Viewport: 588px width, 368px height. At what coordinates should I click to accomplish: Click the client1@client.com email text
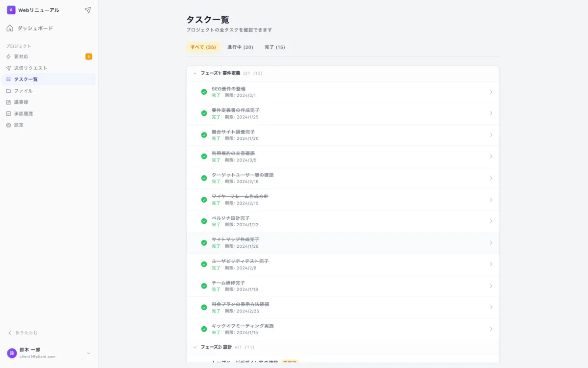click(38, 357)
